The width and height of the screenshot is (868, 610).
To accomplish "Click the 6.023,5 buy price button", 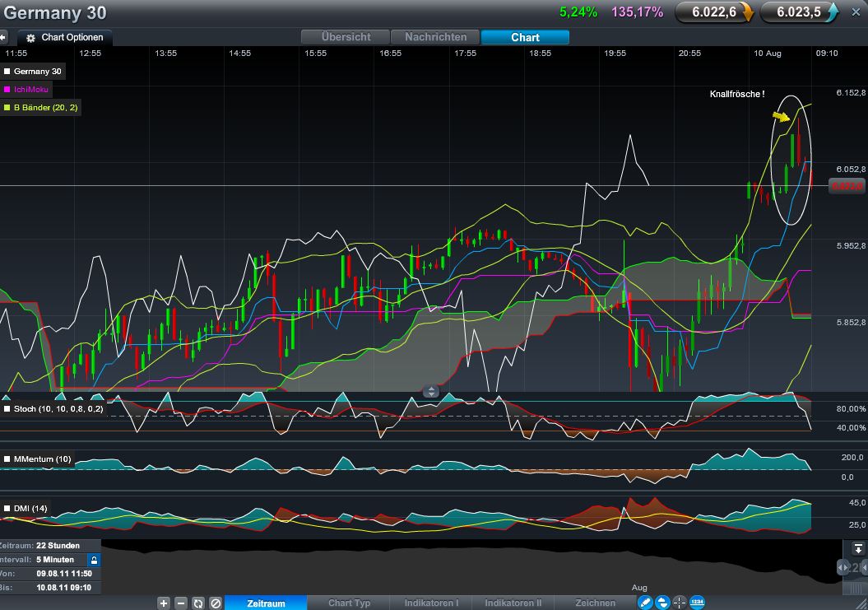I will click(800, 12).
